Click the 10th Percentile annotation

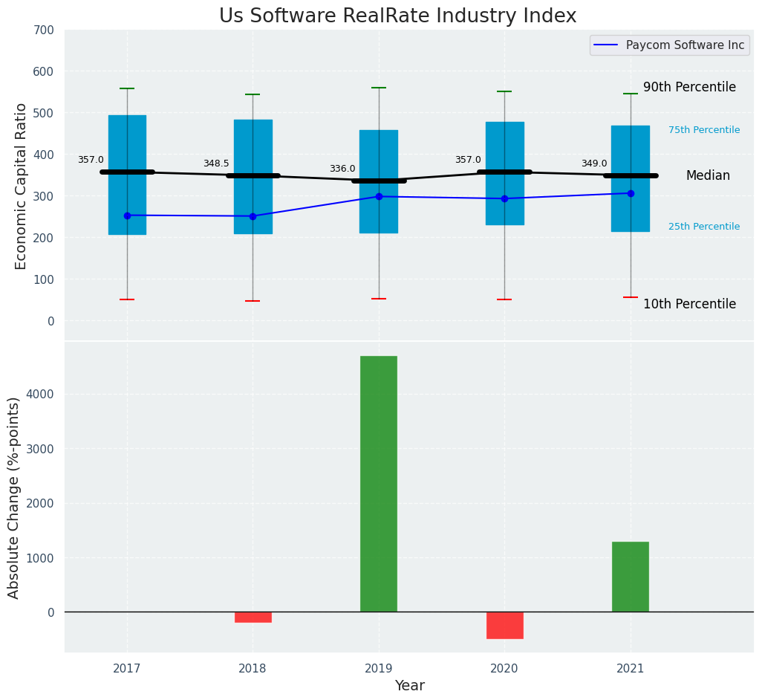689,304
